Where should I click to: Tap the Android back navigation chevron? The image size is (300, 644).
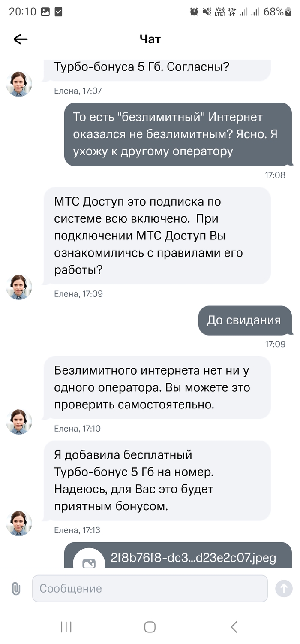coord(234,627)
